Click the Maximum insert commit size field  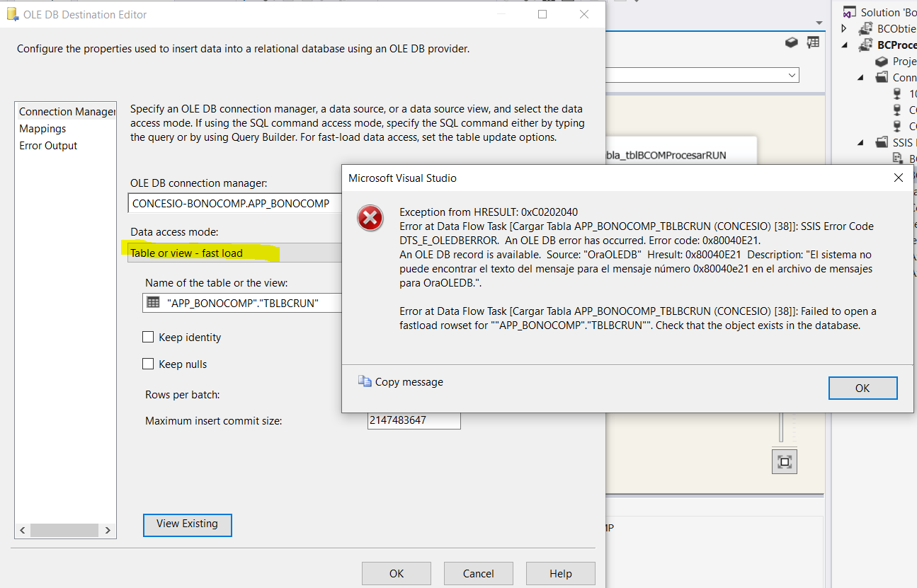(414, 420)
